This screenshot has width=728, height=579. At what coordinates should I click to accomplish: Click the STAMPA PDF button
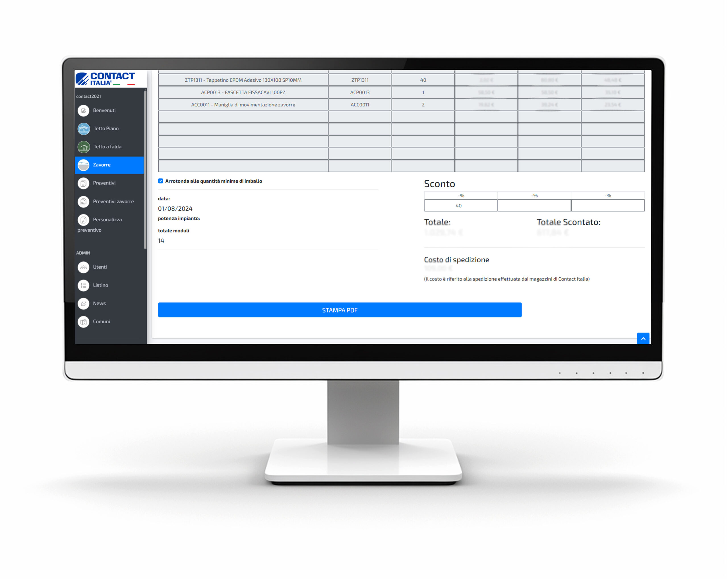340,309
